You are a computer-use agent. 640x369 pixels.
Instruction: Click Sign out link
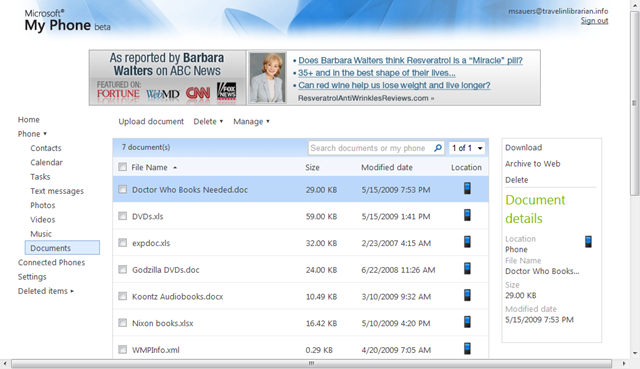(x=594, y=20)
